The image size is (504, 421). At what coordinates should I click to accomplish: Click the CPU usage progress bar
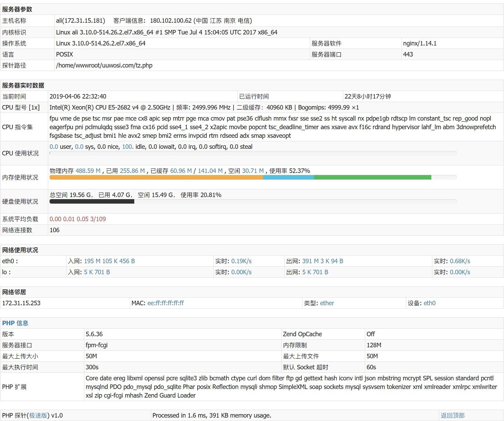pos(253,153)
